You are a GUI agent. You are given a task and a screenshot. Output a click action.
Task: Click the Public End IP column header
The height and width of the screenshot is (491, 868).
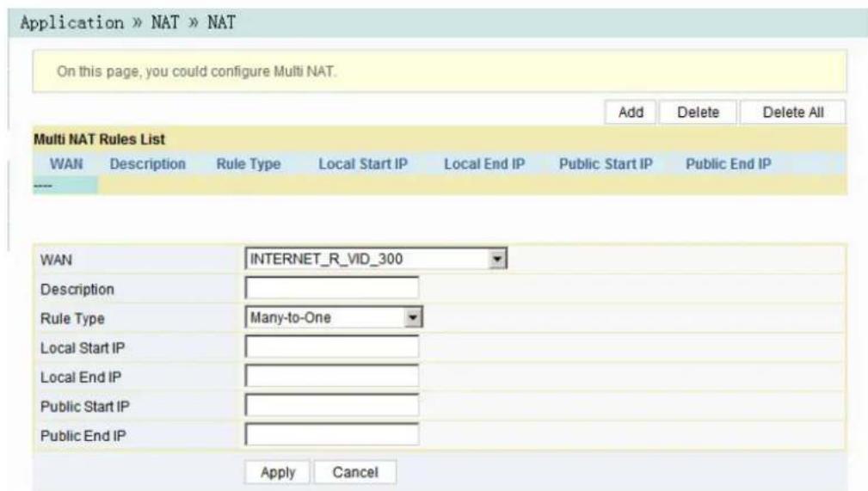coord(728,164)
